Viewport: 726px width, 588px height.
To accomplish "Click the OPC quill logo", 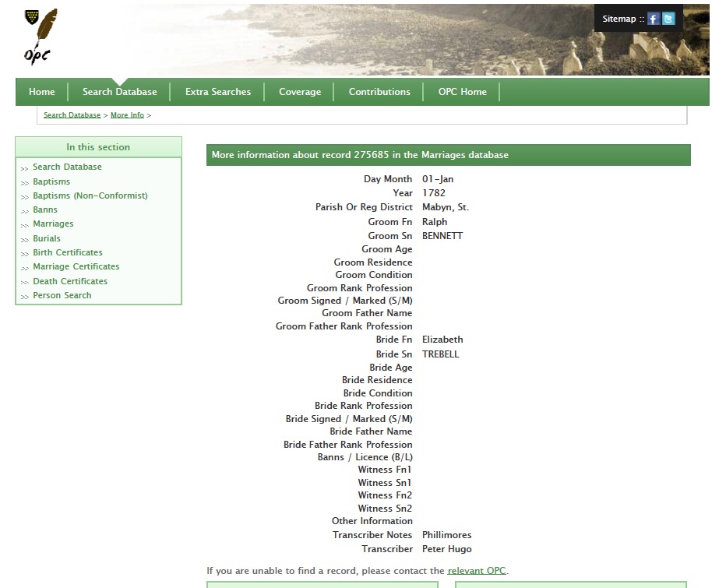I will click(x=41, y=37).
